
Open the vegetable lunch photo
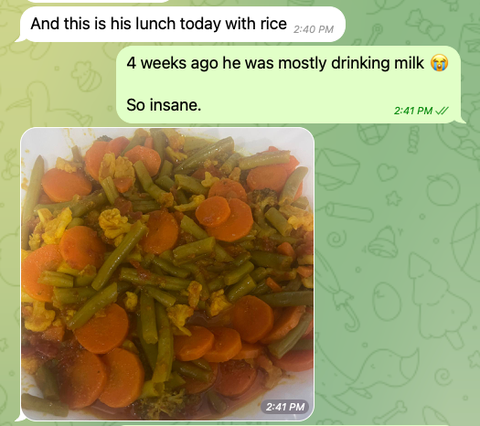[x=167, y=274]
